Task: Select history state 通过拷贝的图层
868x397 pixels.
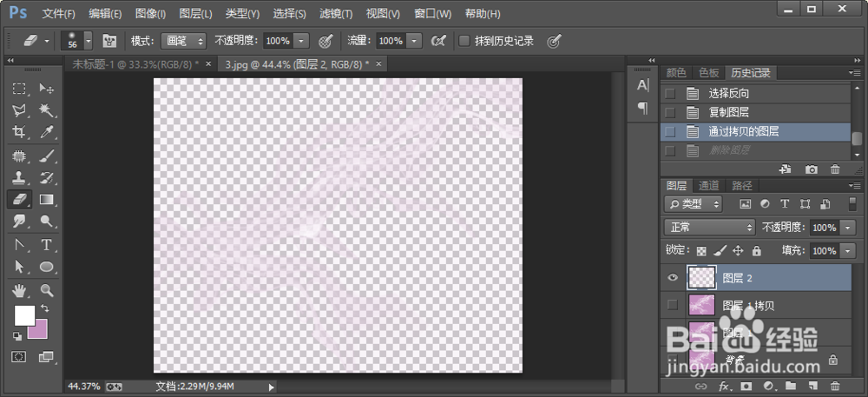Action: coord(755,131)
